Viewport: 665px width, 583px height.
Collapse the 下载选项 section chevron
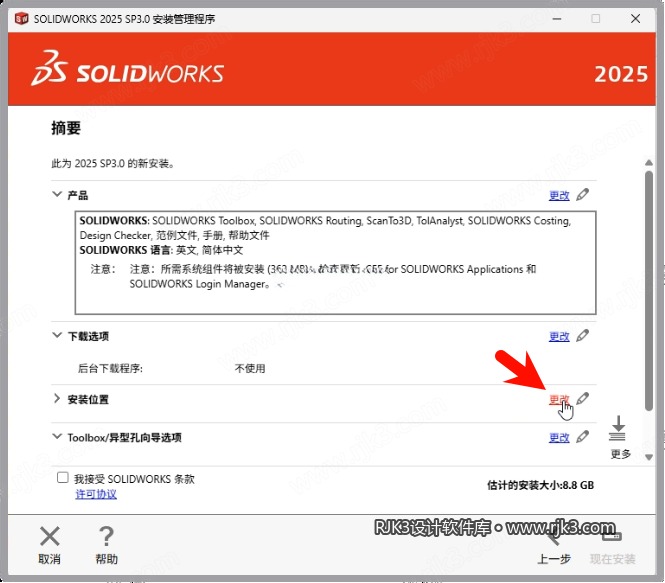coord(57,335)
